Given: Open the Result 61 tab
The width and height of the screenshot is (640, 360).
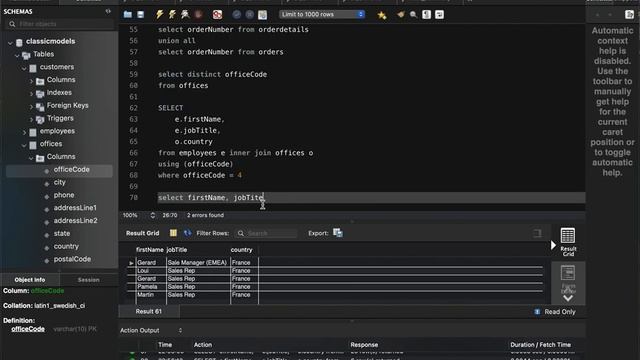Looking at the screenshot, I should point(149,311).
